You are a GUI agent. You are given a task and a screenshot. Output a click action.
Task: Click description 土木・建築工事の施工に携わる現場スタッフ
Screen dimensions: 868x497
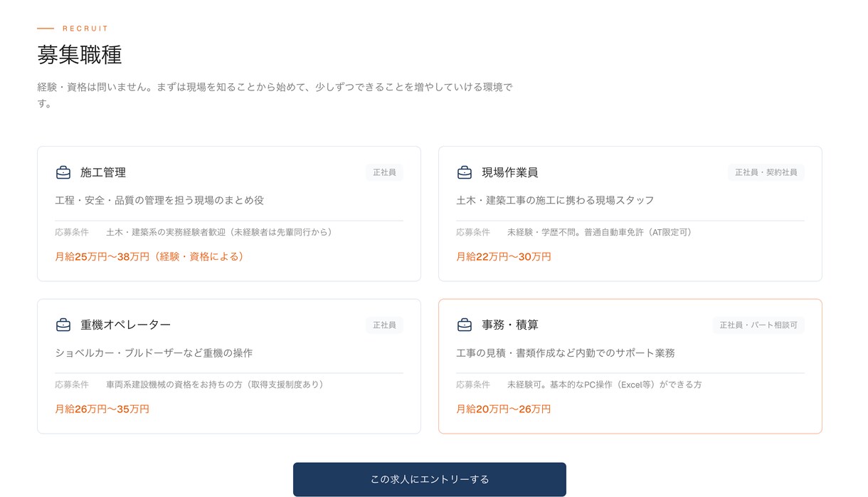point(555,200)
